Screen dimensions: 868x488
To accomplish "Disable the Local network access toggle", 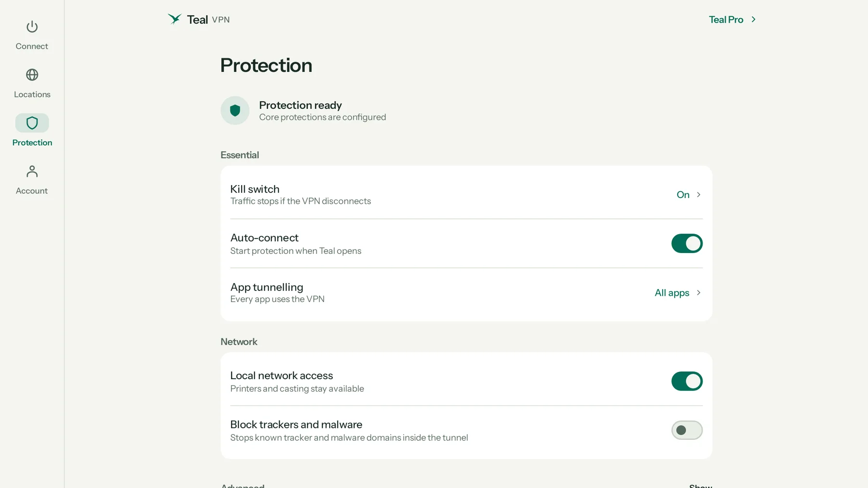I will (x=687, y=381).
